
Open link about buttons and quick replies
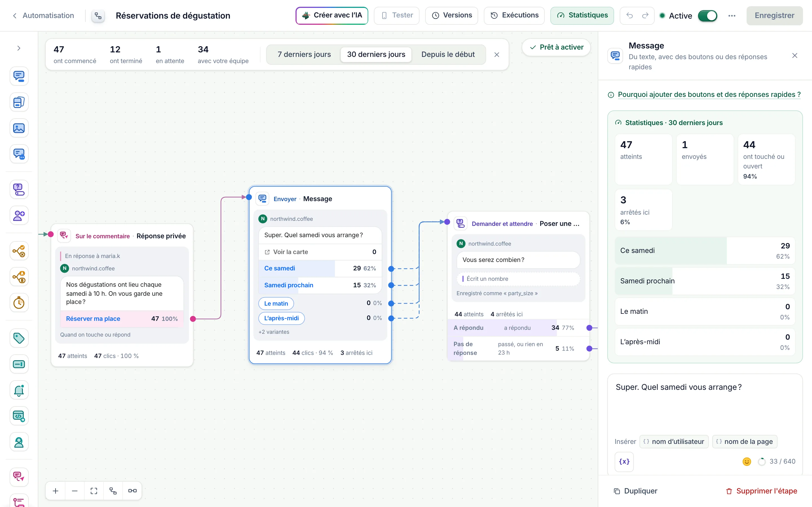tap(709, 95)
